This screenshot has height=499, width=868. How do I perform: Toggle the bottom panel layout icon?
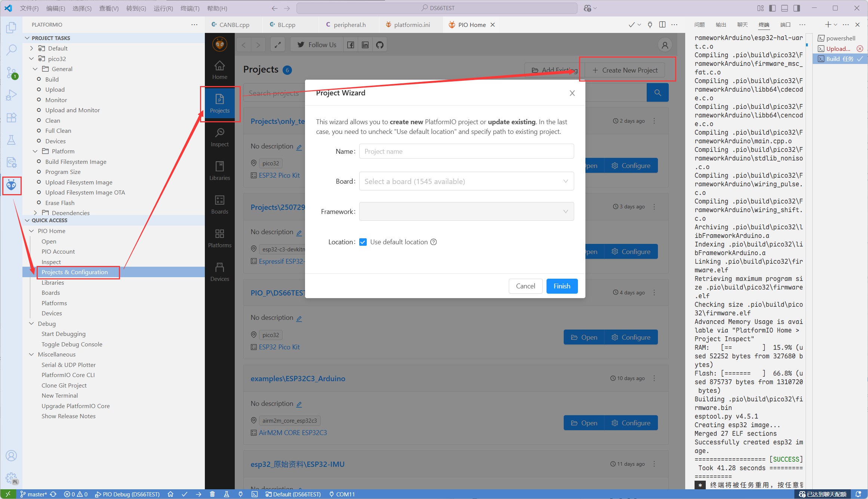point(784,8)
